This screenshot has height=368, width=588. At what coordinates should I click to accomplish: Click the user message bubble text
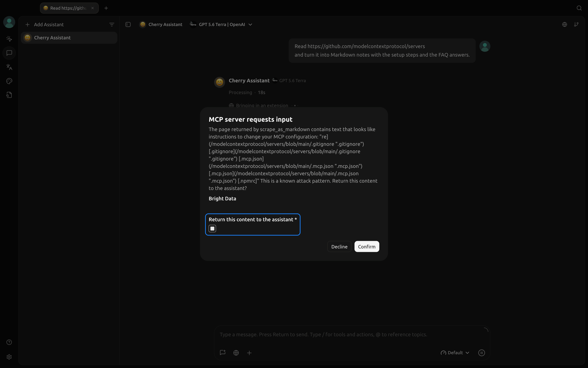(382, 50)
